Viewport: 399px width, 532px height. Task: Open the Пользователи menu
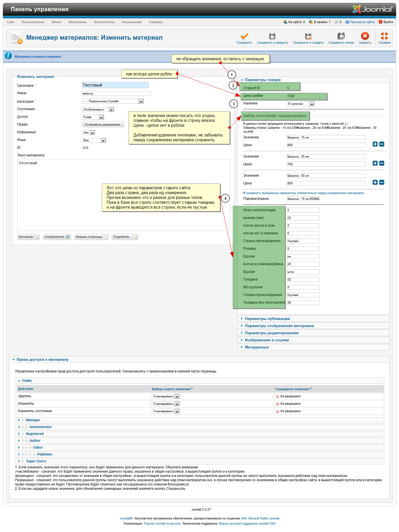pos(33,22)
